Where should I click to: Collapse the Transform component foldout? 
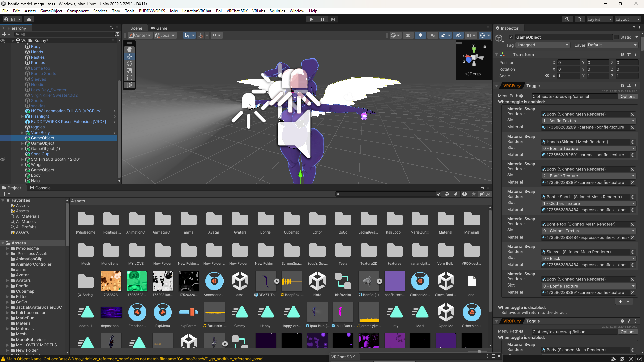coord(497,55)
